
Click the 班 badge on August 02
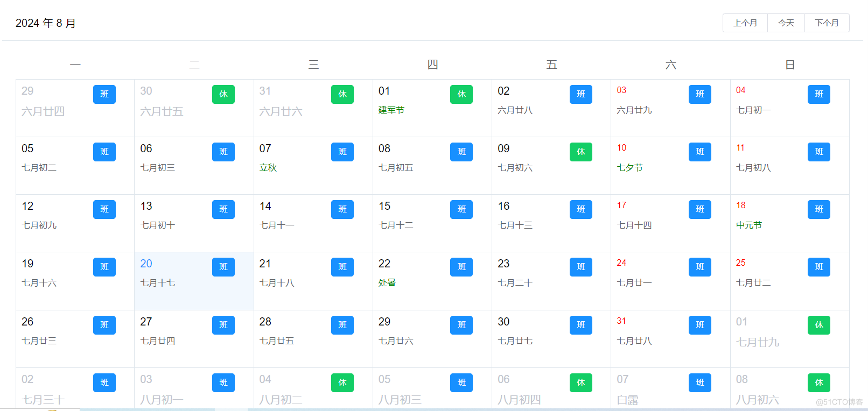pyautogui.click(x=581, y=94)
